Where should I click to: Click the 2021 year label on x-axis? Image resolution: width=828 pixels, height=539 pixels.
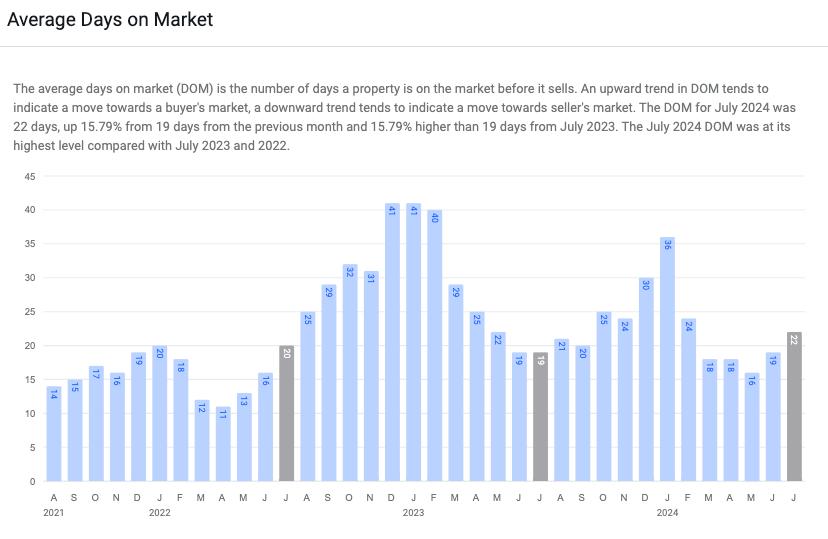pos(54,513)
